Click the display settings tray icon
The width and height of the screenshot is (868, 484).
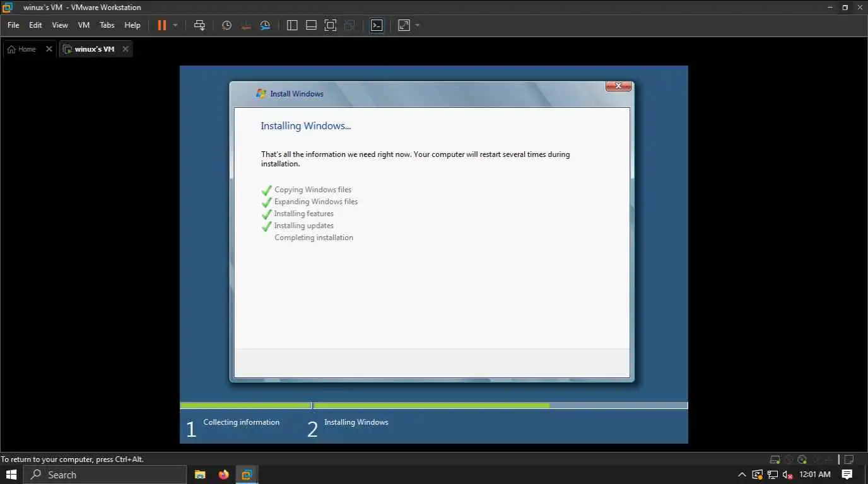click(x=758, y=475)
